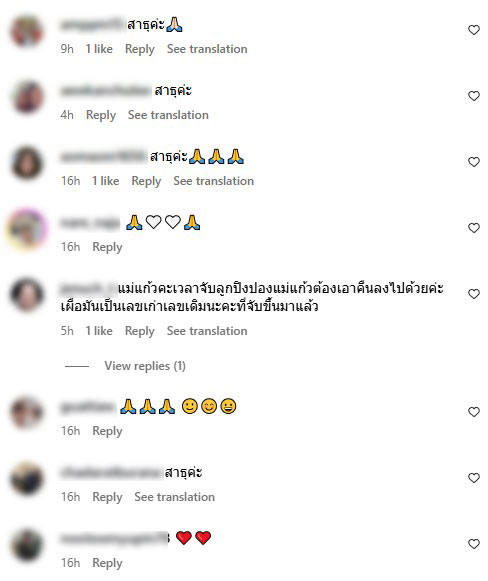Reply to the 9h comment
The image size is (488, 581).
[140, 49]
